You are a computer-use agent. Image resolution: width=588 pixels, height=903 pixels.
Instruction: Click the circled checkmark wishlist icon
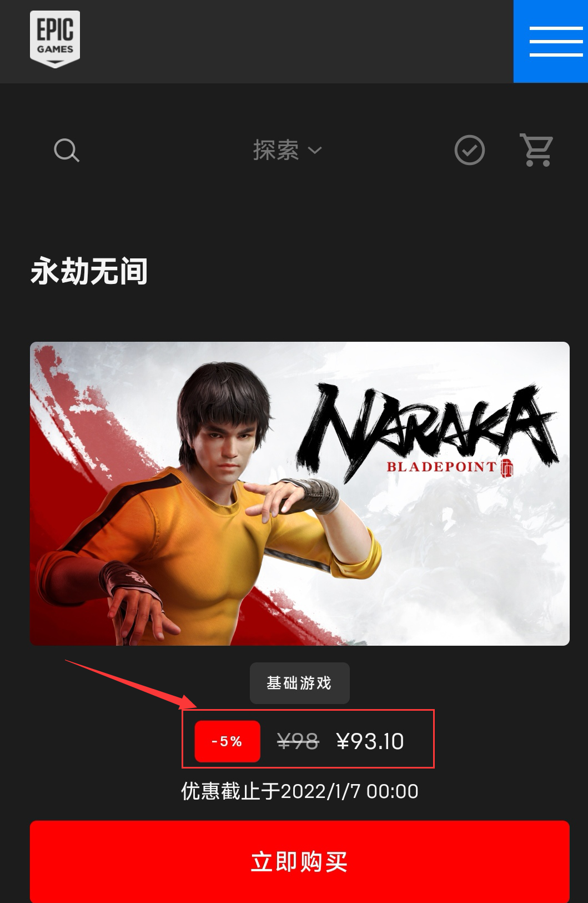pyautogui.click(x=470, y=150)
